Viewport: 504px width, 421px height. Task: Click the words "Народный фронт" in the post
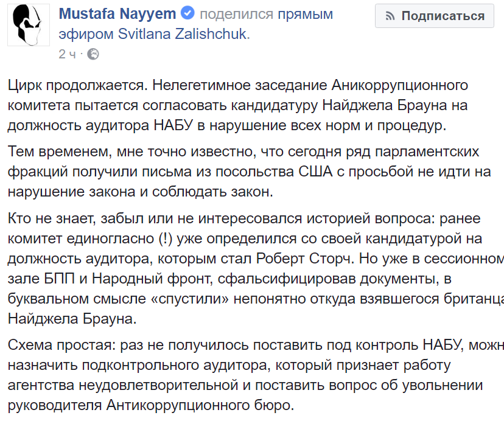[x=151, y=279]
